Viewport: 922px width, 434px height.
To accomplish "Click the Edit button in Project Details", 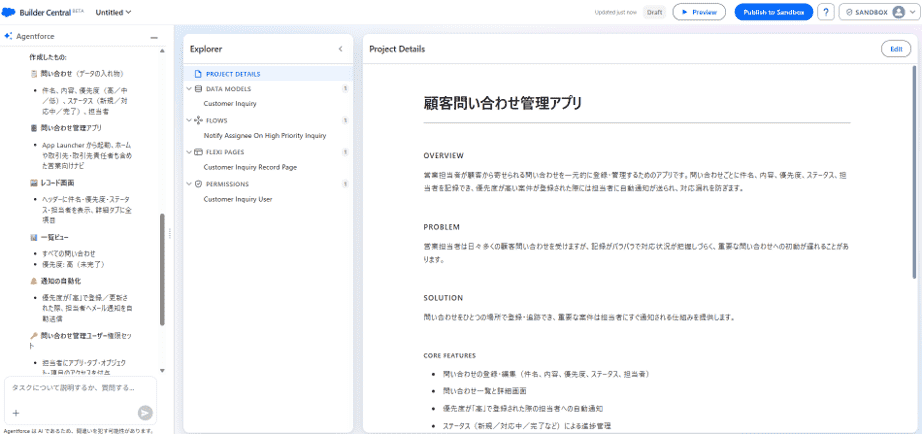I will (x=896, y=49).
